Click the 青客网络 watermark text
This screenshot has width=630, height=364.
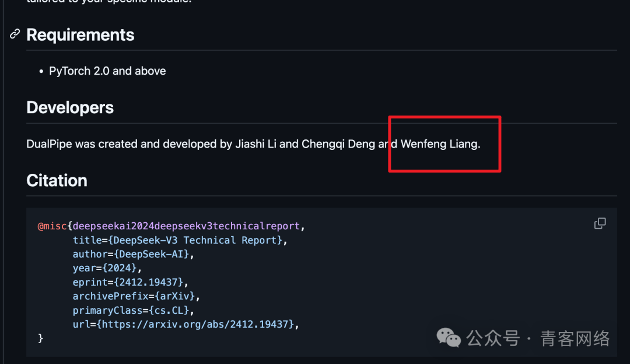click(575, 338)
